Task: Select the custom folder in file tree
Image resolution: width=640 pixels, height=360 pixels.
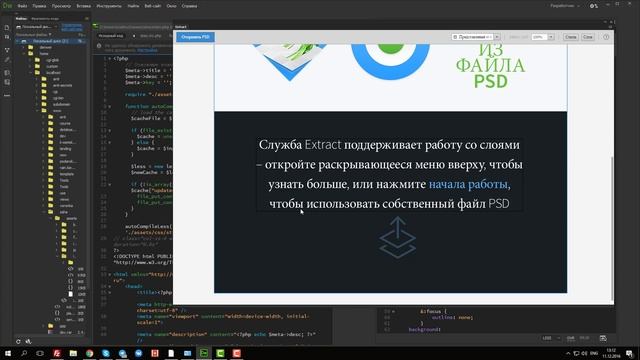Action: (52, 66)
